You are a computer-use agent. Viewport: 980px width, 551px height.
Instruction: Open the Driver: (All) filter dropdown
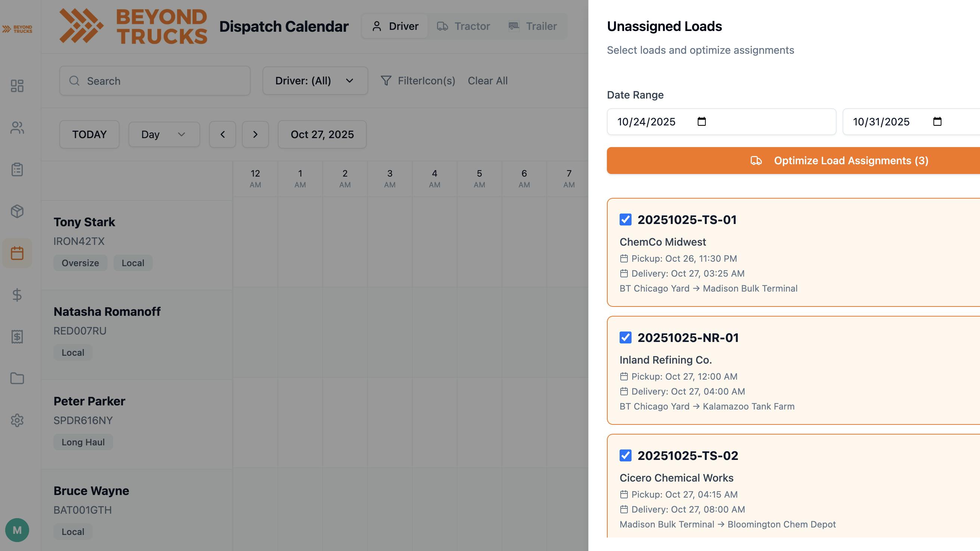315,81
